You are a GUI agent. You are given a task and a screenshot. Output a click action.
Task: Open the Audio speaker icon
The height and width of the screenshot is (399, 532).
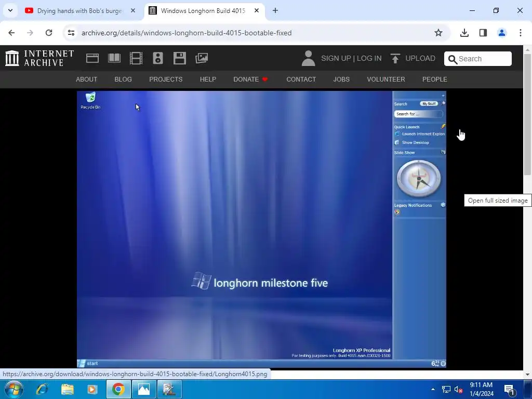[x=158, y=58]
